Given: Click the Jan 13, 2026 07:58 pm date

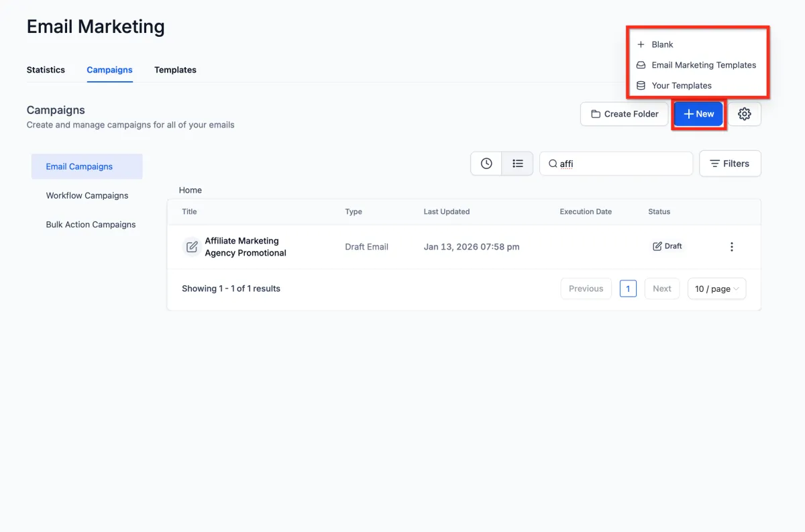Looking at the screenshot, I should [x=472, y=247].
